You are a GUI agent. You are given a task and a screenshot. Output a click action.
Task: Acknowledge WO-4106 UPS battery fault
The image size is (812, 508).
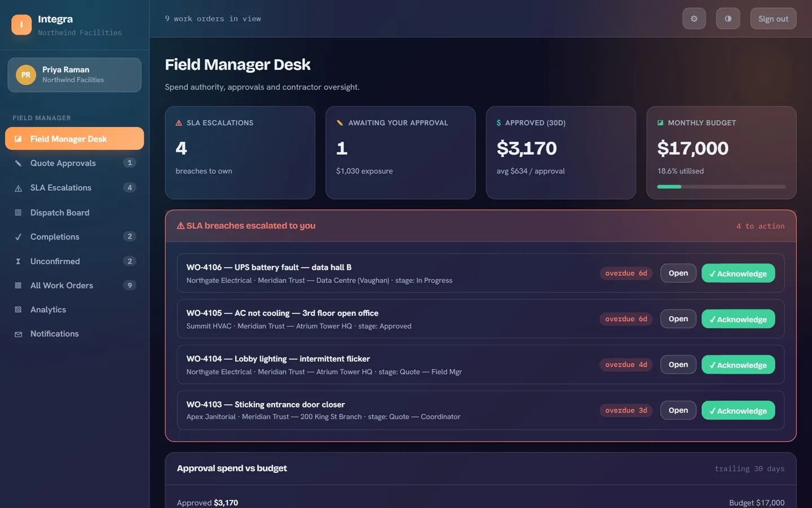pos(738,273)
